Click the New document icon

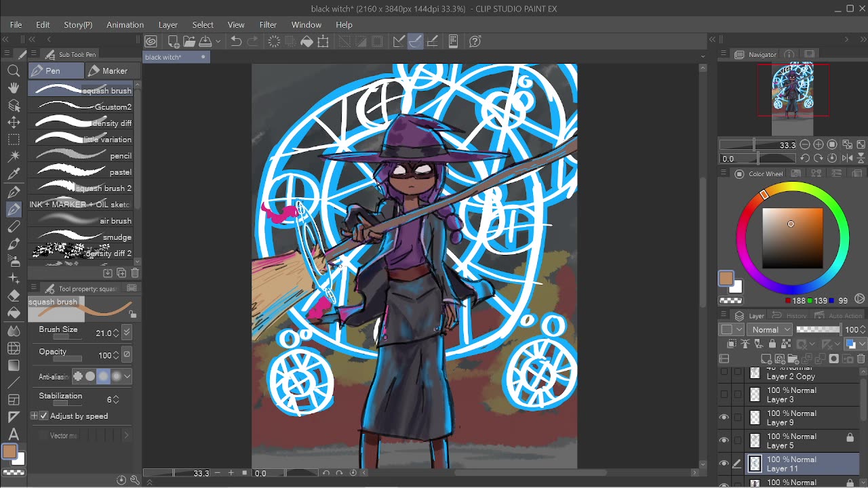(174, 41)
